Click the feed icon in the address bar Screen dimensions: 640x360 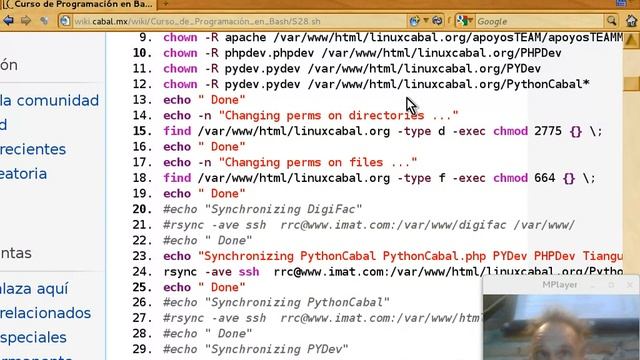pyautogui.click(x=414, y=21)
